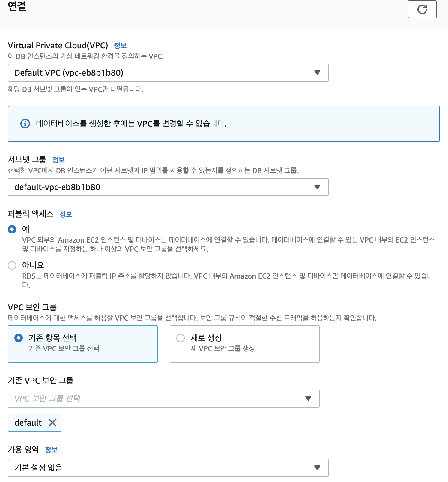The height and width of the screenshot is (482, 448).
Task: Click the default security group chip
Action: point(28,423)
